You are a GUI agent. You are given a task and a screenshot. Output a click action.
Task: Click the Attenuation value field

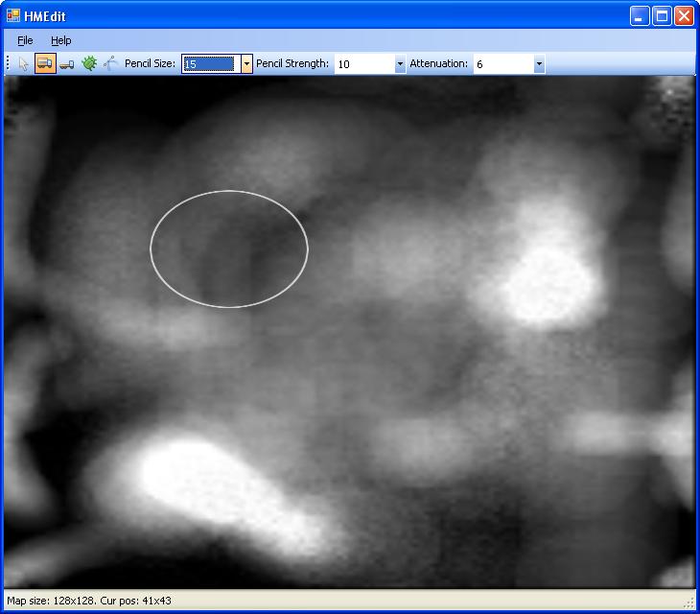503,64
